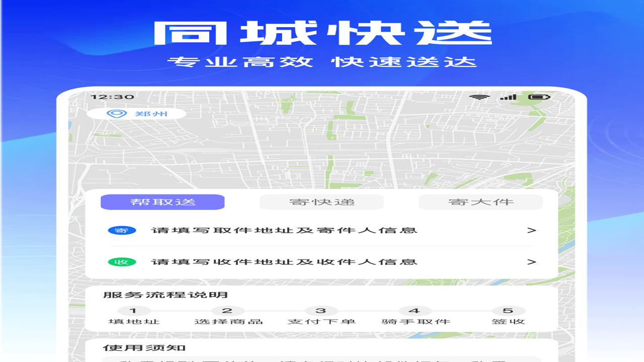The image size is (644, 362).
Task: Switch to the 寄大件 tab
Action: click(481, 202)
